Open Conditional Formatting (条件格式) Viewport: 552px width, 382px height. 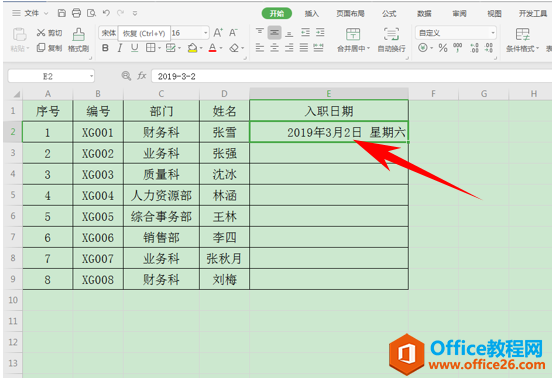click(522, 40)
